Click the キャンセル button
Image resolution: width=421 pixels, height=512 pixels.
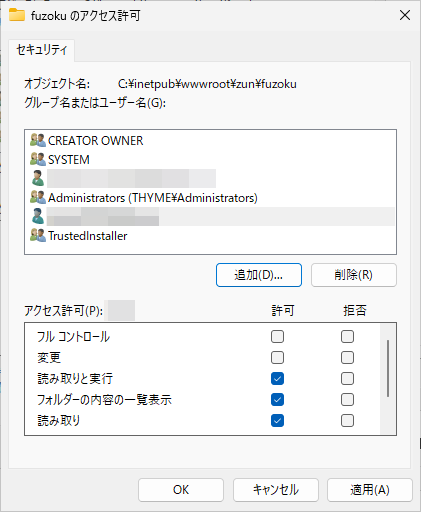click(x=276, y=490)
